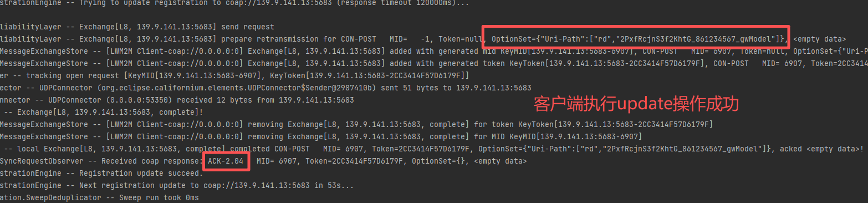Viewport: 868px width, 203px height.
Task: Click the 'received 12 bytes from' UDPConnector line
Action: point(177,100)
